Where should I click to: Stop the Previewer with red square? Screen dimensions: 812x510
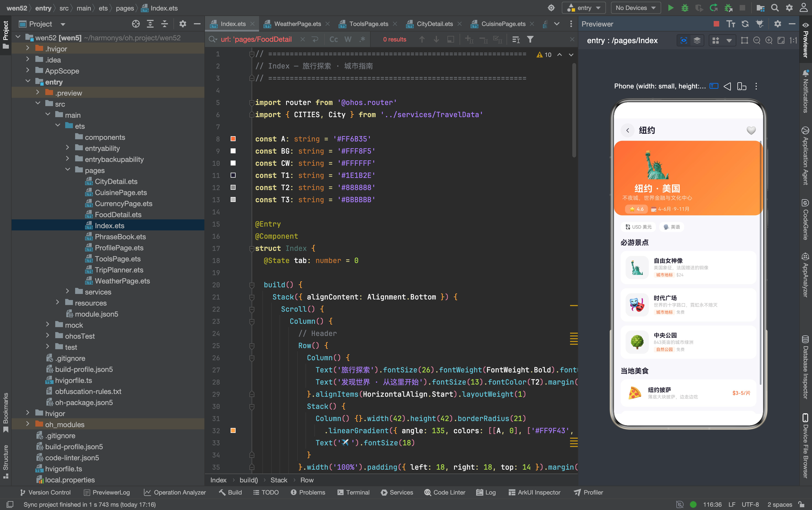click(x=716, y=23)
